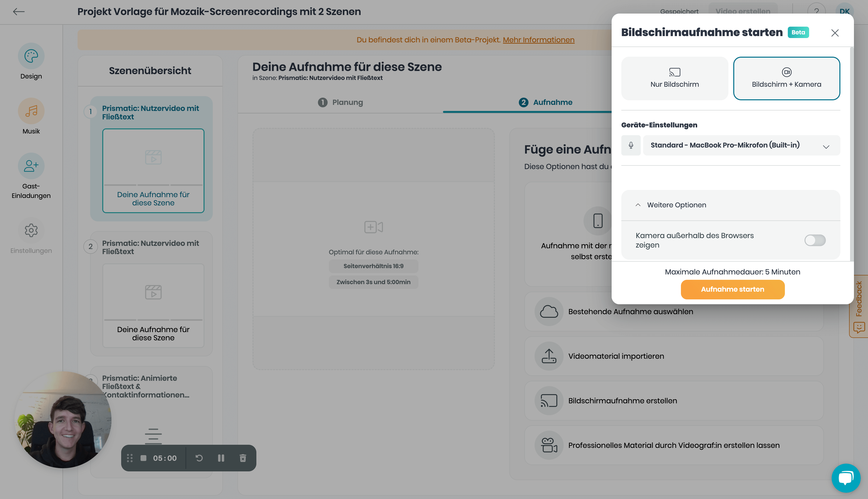Open Gast-Einladungen in the sidebar

click(31, 166)
